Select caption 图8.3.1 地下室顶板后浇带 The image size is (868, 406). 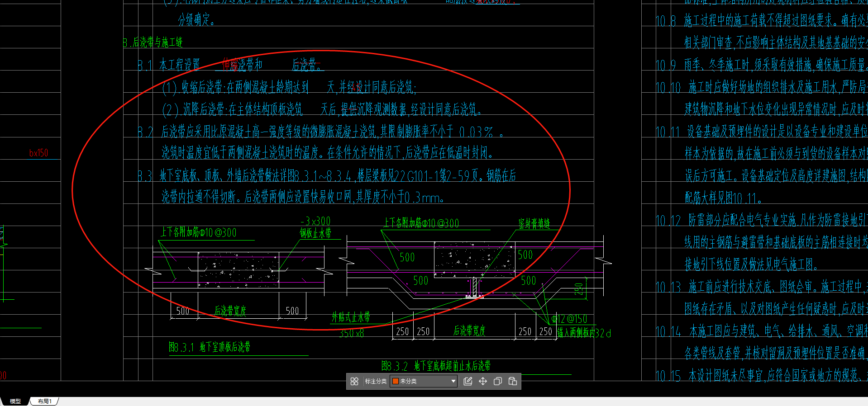click(x=209, y=347)
